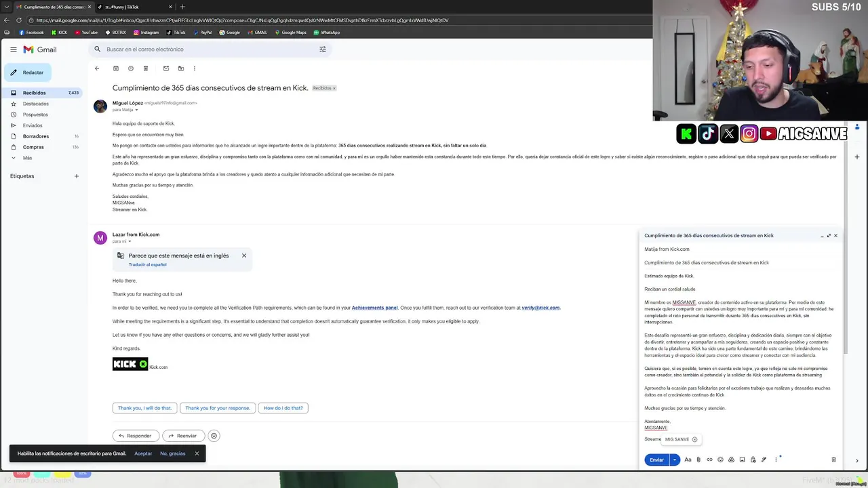Screen dimensions: 868x488
Task: Remove the Recibidos label from the subject
Action: tap(334, 88)
